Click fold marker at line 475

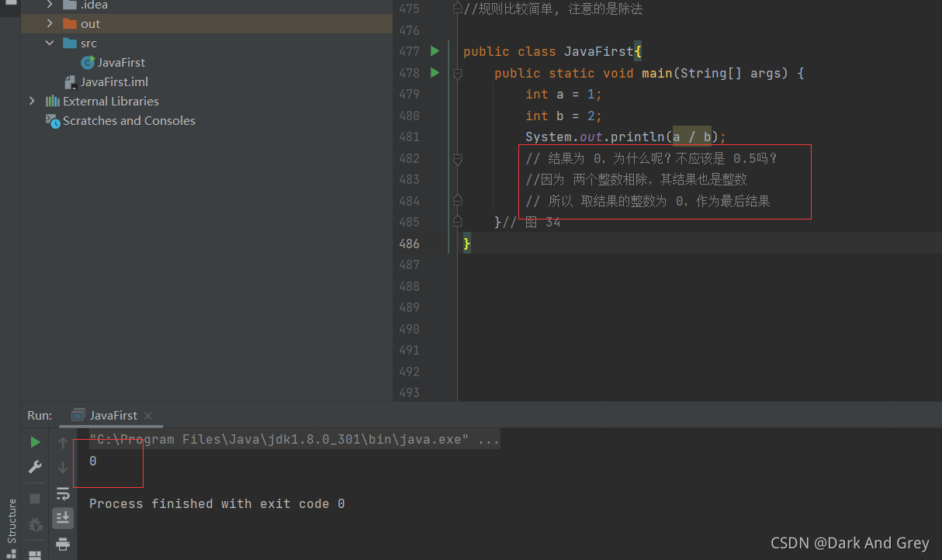point(458,9)
